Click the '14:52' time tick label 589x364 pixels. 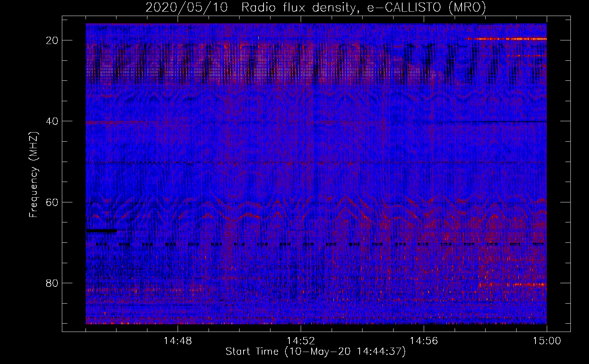click(301, 341)
